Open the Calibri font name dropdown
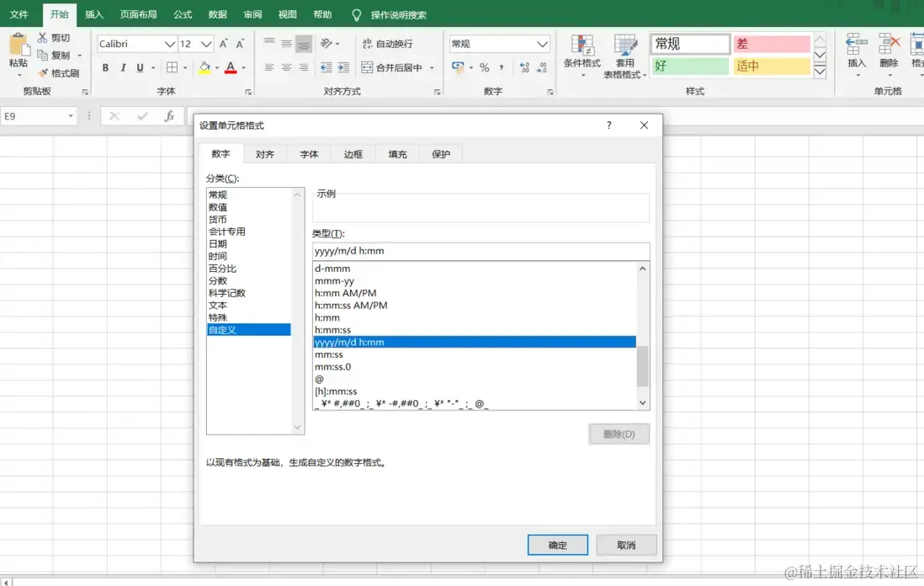Viewport: 924px width, 586px height. tap(170, 45)
